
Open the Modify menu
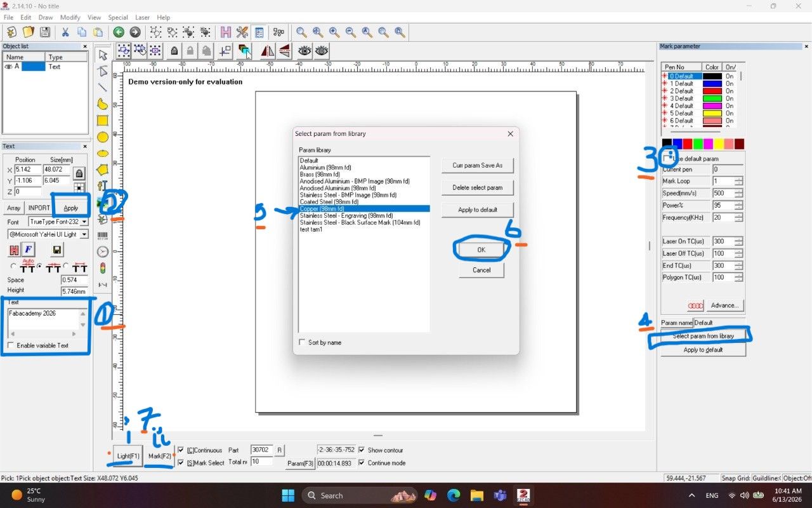point(70,18)
